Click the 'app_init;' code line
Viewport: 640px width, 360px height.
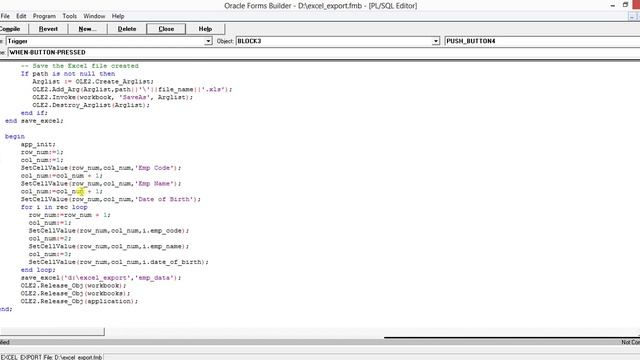[38, 144]
